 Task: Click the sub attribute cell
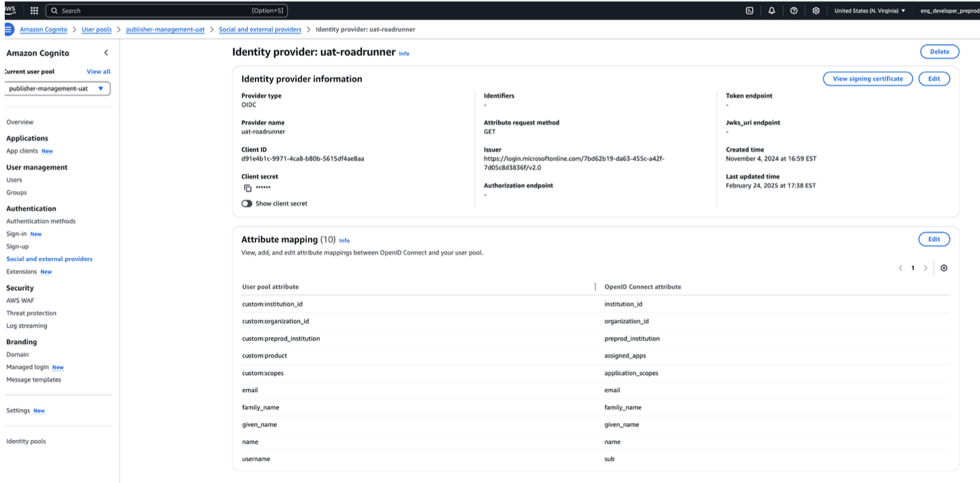pos(609,459)
